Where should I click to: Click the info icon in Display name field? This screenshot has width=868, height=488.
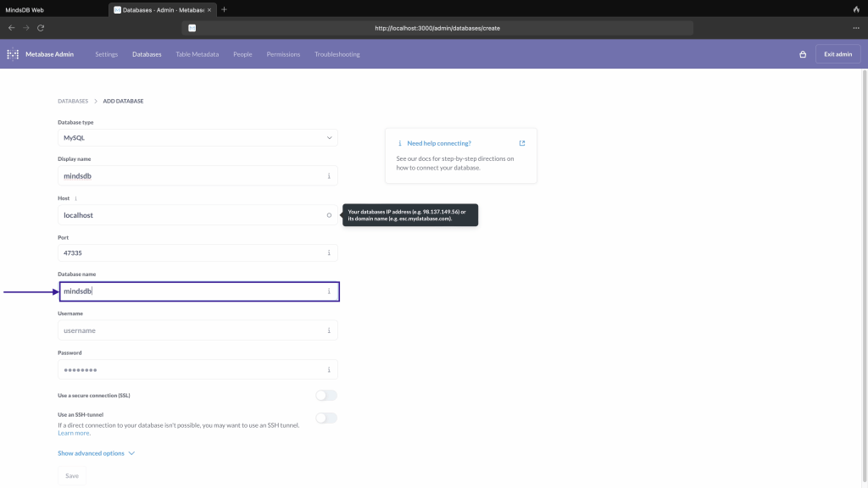329,176
